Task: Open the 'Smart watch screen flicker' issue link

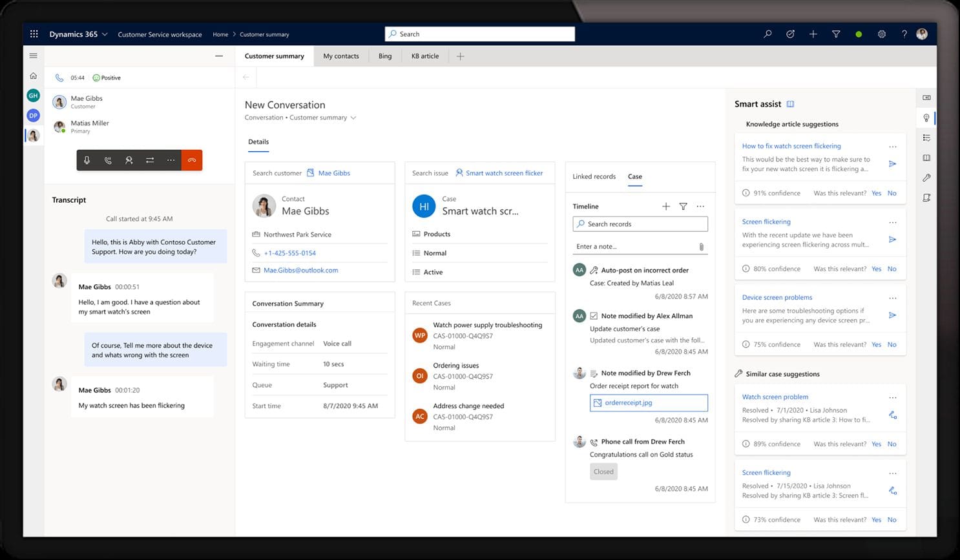Action: (505, 173)
